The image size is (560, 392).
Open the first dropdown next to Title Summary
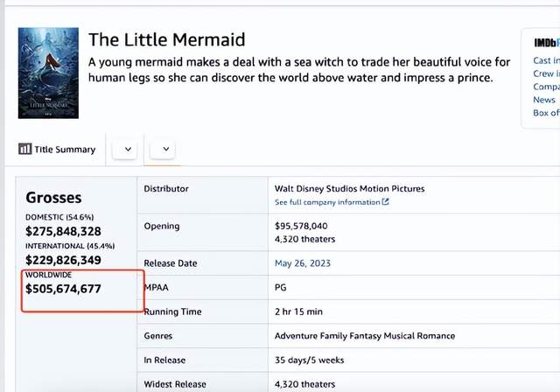[129, 150]
